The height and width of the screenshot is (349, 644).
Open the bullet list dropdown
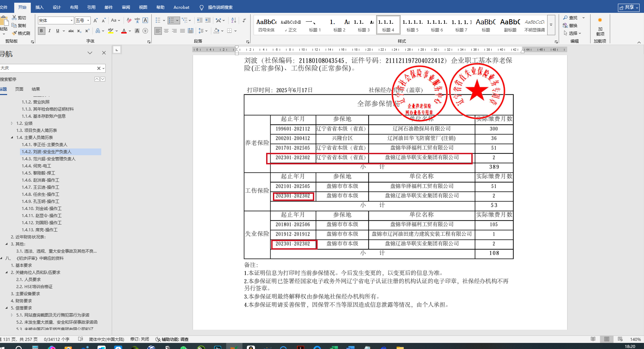coord(164,21)
